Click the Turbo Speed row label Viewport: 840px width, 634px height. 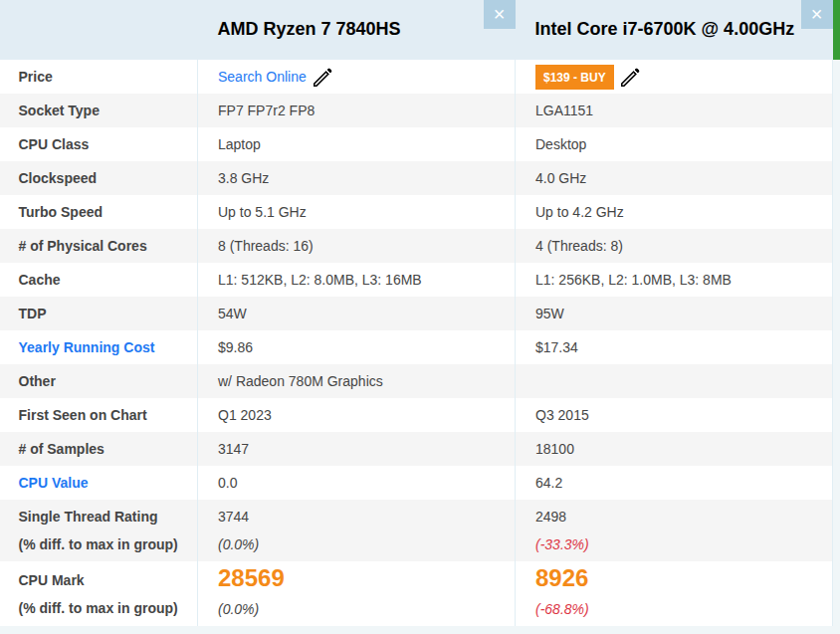tap(60, 212)
